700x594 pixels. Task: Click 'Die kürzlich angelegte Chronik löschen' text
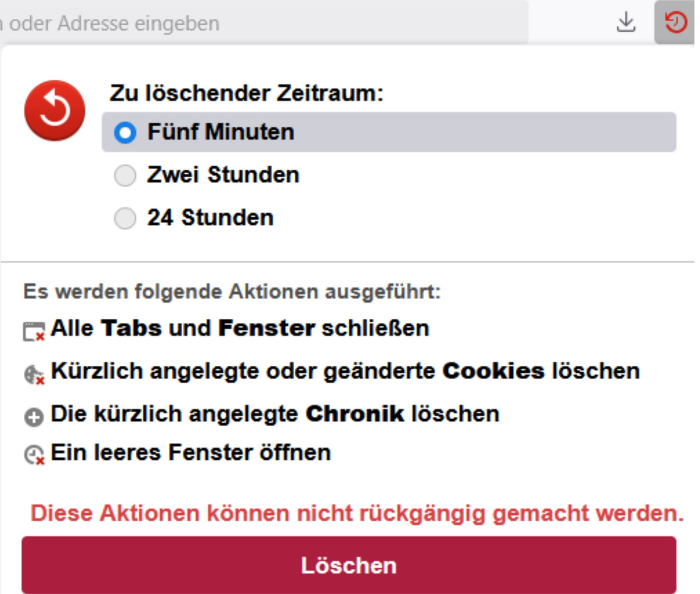click(x=275, y=414)
